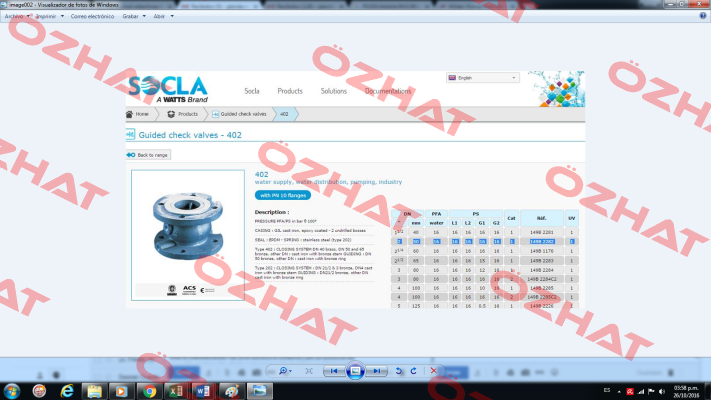Open the zoom magnifier control

pyautogui.click(x=285, y=371)
